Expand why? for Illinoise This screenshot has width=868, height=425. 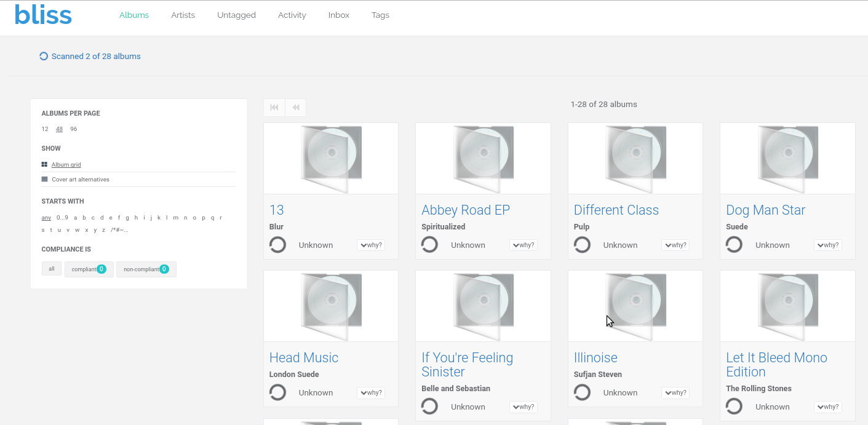pyautogui.click(x=675, y=392)
